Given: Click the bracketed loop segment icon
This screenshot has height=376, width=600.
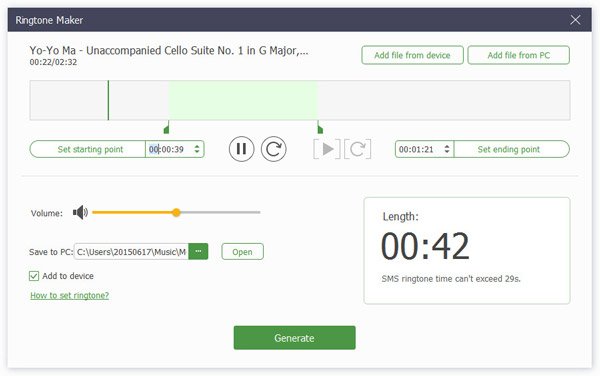Looking at the screenshot, I should [357, 149].
